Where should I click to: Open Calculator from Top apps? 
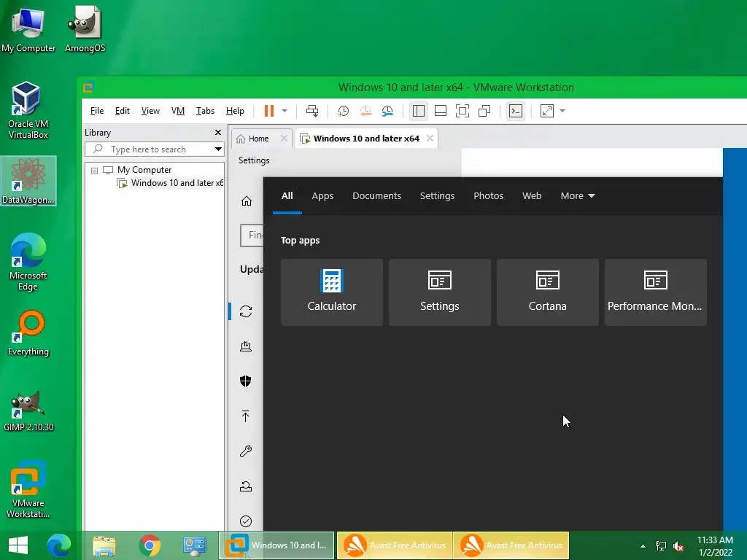coord(332,292)
